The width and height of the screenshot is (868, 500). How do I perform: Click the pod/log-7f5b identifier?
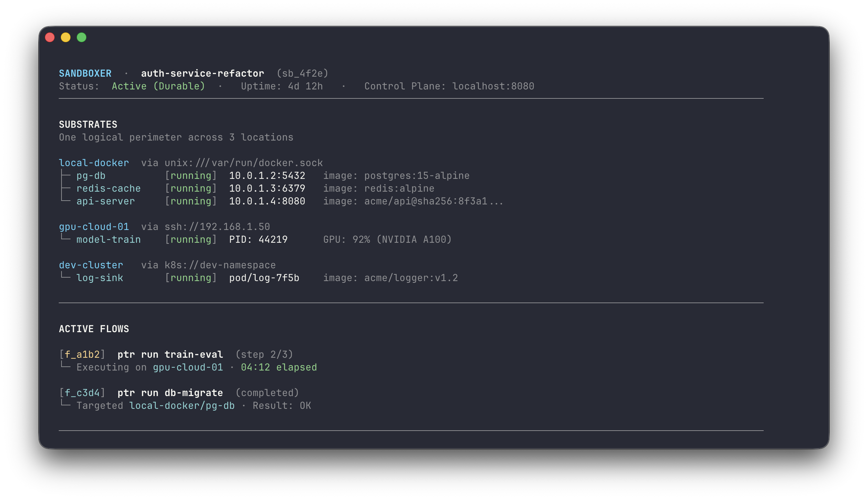coord(264,278)
